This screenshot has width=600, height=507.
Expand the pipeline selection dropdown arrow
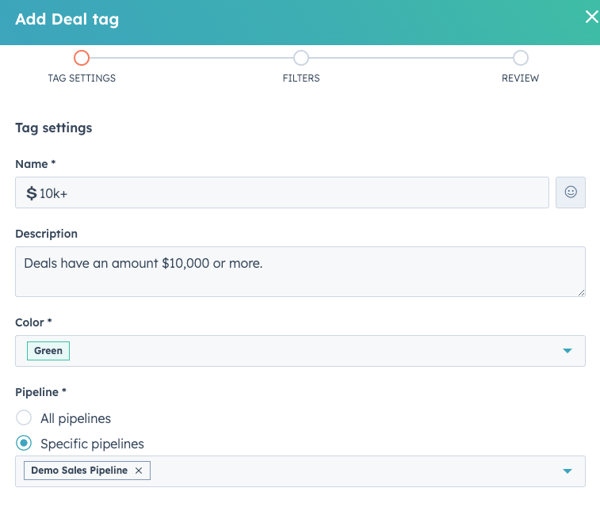(x=567, y=471)
